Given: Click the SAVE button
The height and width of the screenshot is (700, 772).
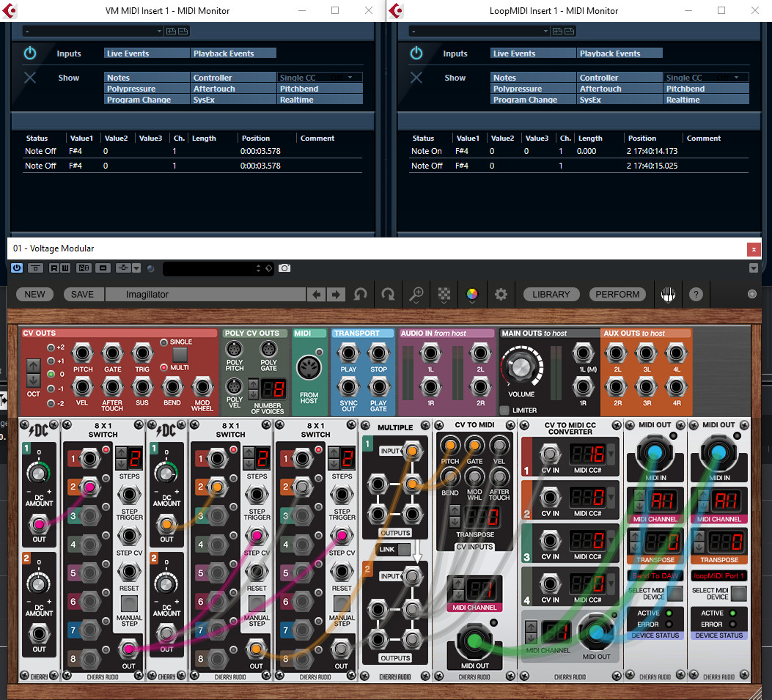Looking at the screenshot, I should (x=82, y=295).
